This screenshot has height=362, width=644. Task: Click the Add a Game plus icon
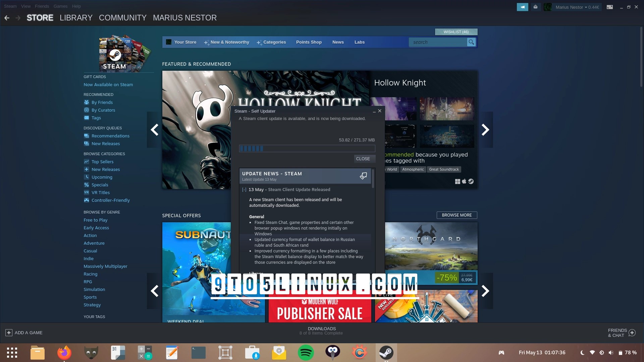pos(8,333)
